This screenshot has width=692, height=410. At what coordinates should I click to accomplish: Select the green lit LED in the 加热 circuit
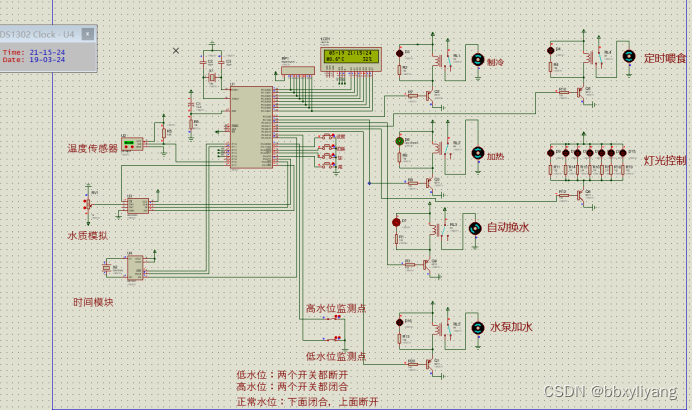(399, 141)
